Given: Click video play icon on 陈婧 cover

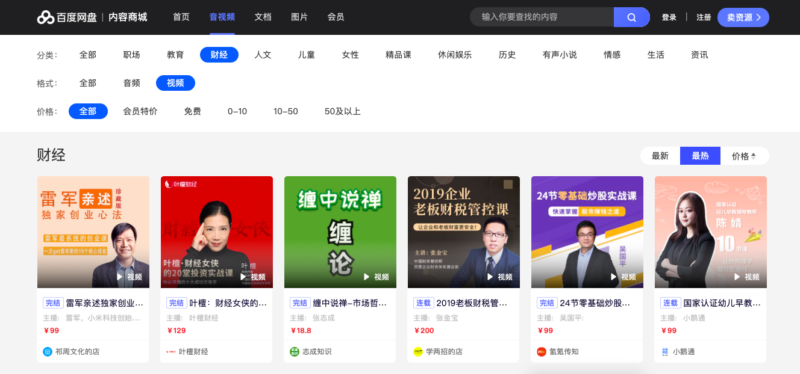Looking at the screenshot, I should (x=737, y=277).
